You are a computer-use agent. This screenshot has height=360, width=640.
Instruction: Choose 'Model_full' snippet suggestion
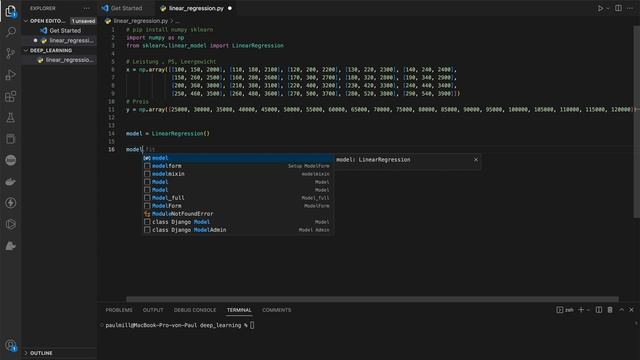point(238,198)
